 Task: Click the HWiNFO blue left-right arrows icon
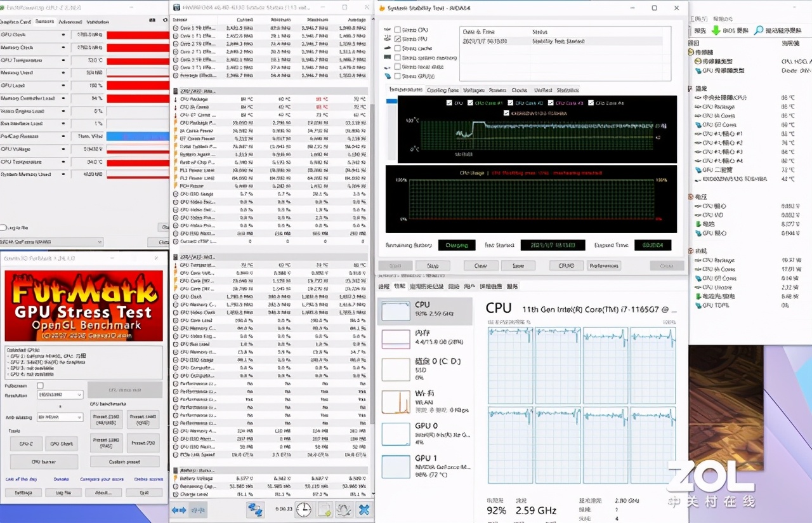point(179,509)
